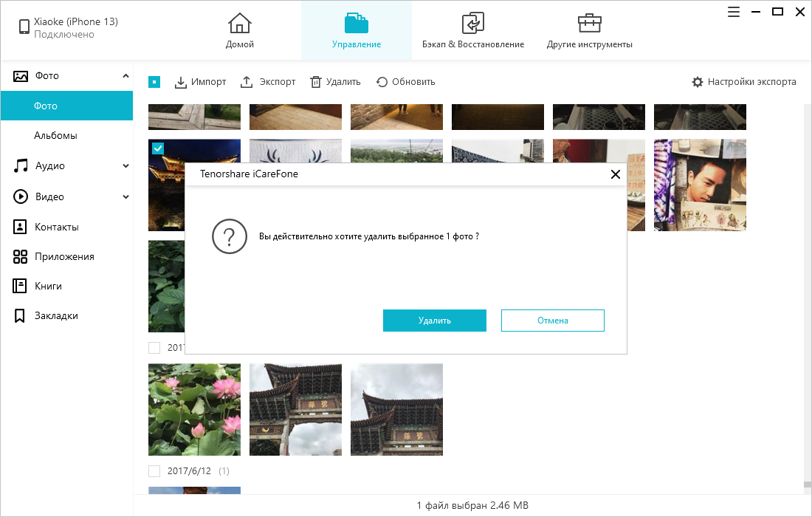Click the Закладки bookmark icon
Viewport: 812px width, 517px height.
click(20, 316)
